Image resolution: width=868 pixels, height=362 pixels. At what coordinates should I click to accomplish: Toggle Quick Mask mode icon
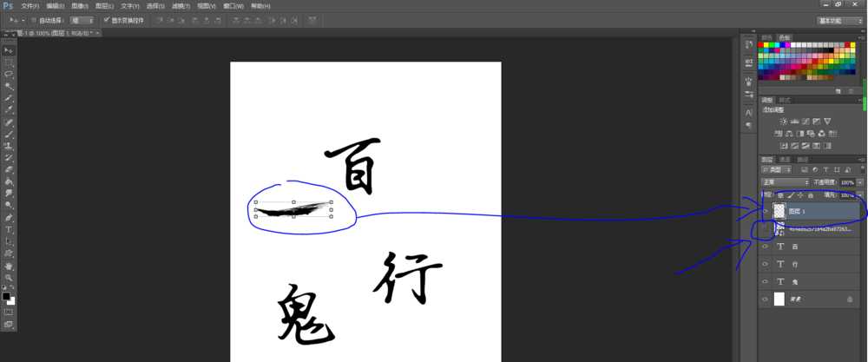pyautogui.click(x=9, y=313)
